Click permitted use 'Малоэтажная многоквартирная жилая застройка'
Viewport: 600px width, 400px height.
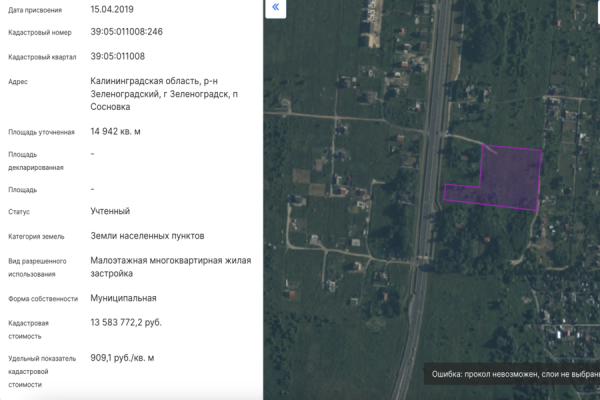170,266
